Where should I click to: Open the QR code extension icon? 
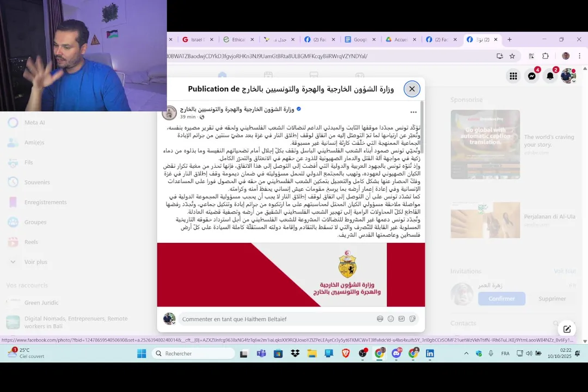(x=531, y=56)
